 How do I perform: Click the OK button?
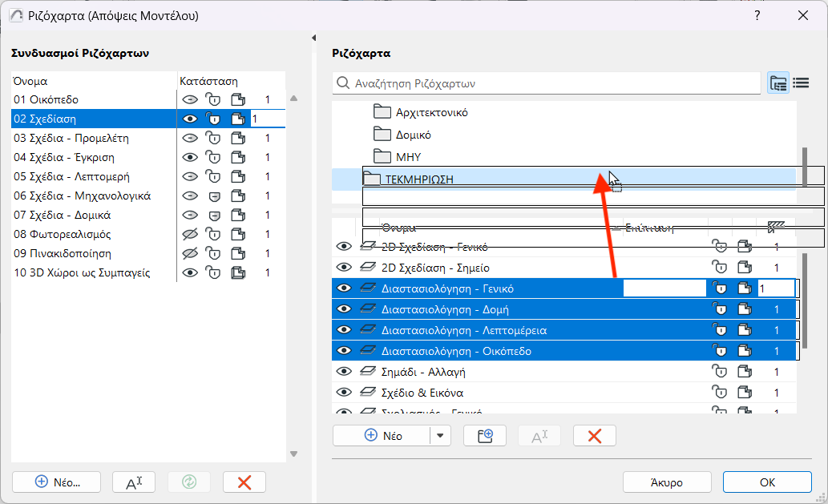click(767, 482)
